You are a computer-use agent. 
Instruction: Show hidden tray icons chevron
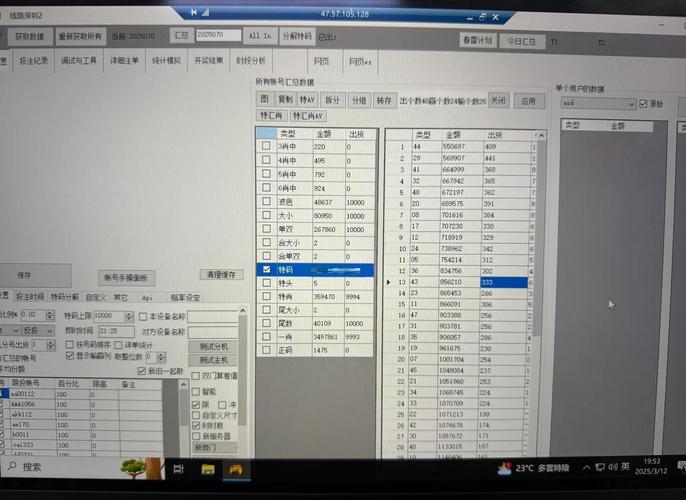point(587,468)
